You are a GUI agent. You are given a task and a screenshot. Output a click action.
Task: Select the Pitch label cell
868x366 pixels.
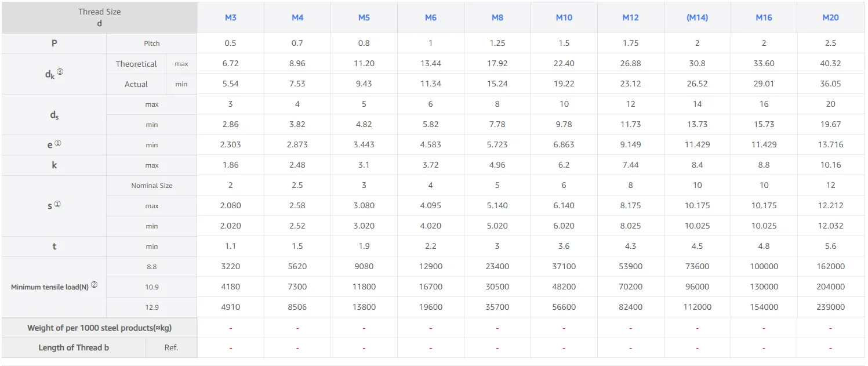point(152,44)
